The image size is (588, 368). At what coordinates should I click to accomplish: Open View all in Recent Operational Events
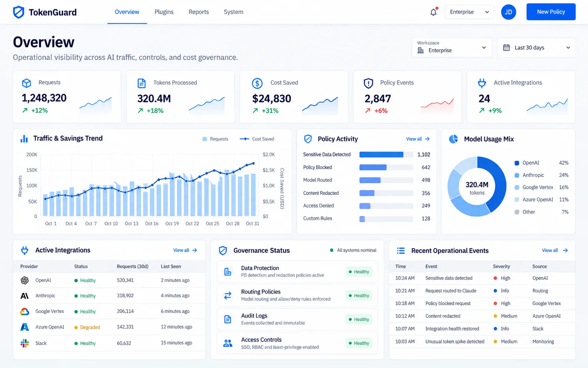click(x=555, y=250)
